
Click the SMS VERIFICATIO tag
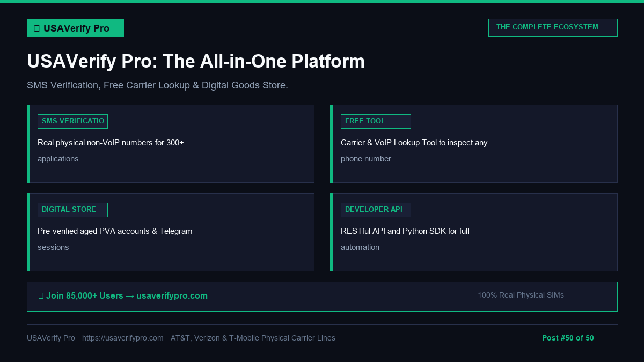click(x=72, y=121)
